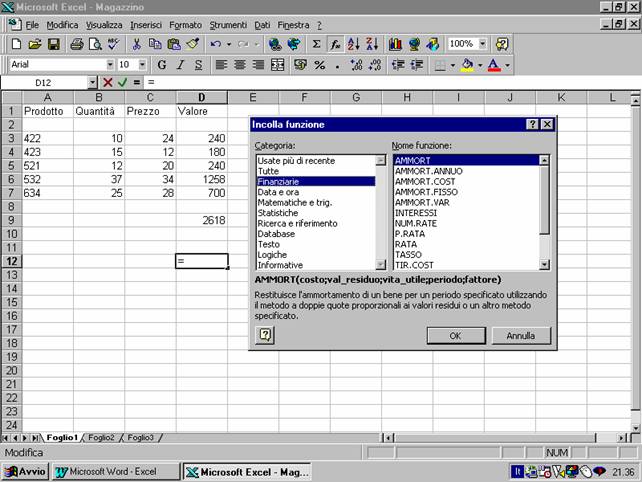
Task: Confirm formula entry green check
Action: 122,83
